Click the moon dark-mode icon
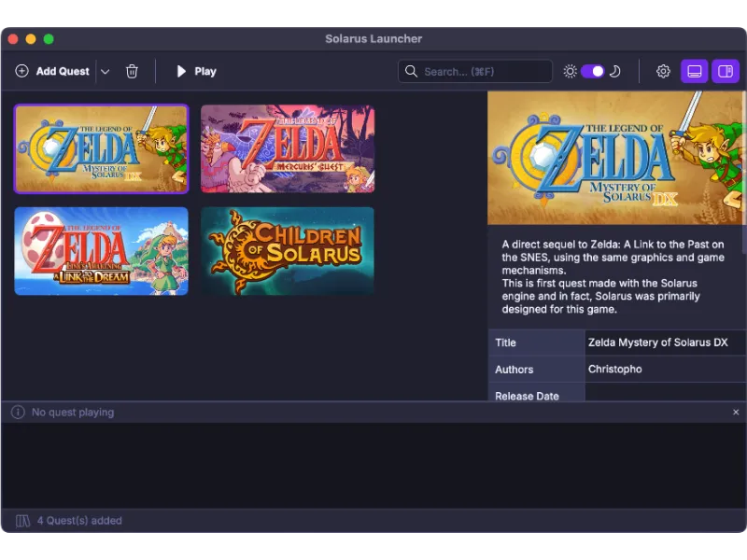The image size is (747, 560). click(615, 72)
